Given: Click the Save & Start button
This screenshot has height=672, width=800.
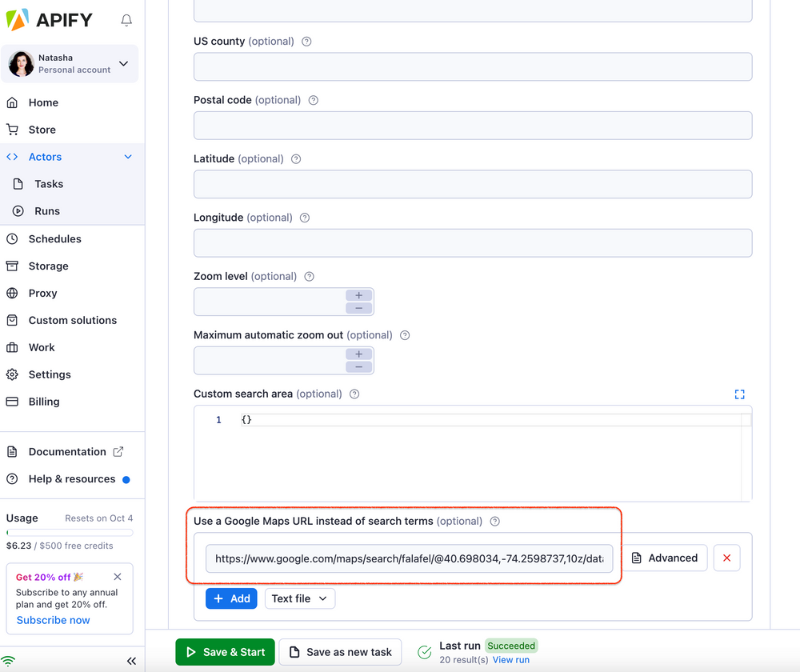Looking at the screenshot, I should pyautogui.click(x=225, y=652).
